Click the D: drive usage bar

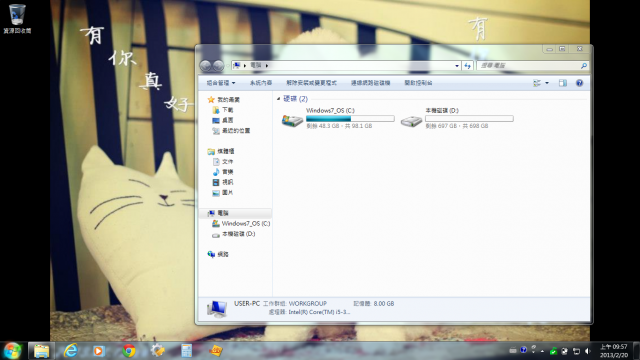coord(469,118)
